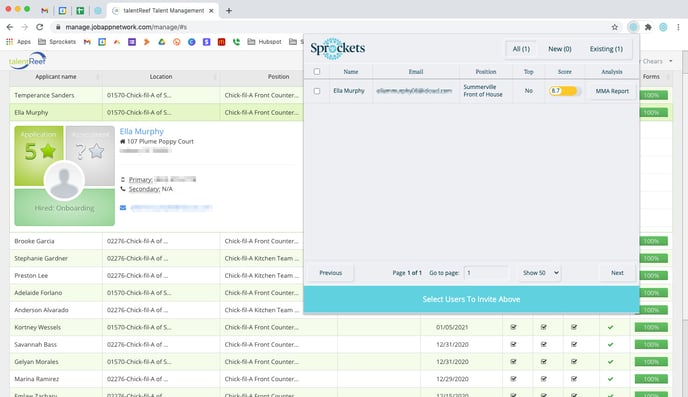
Task: Toggle third checkbox in Gelyan Morales row
Action: click(x=574, y=361)
